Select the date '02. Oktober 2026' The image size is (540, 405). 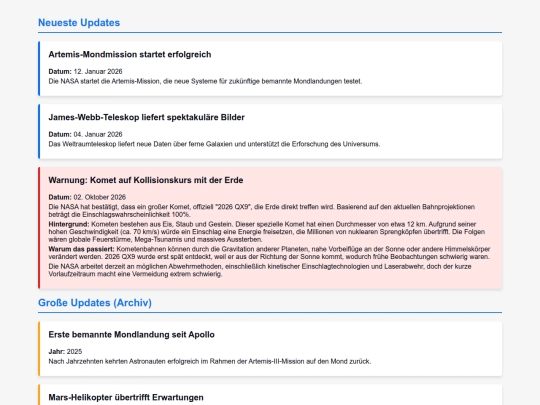[100, 197]
